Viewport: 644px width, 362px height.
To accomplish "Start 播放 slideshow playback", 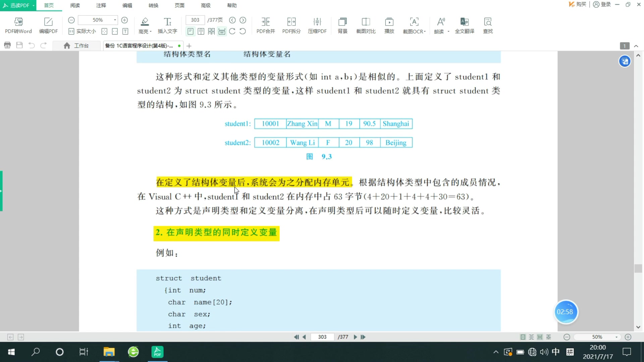I will tap(389, 25).
